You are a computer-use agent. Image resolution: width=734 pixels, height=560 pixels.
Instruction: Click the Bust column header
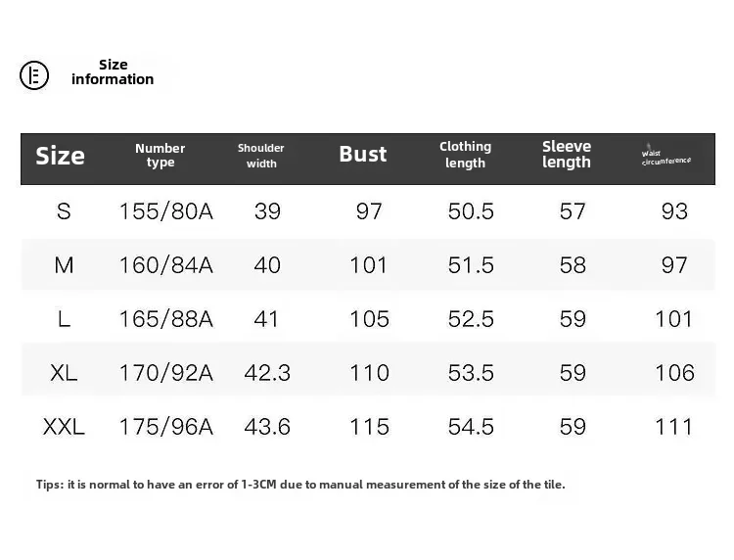(x=363, y=155)
